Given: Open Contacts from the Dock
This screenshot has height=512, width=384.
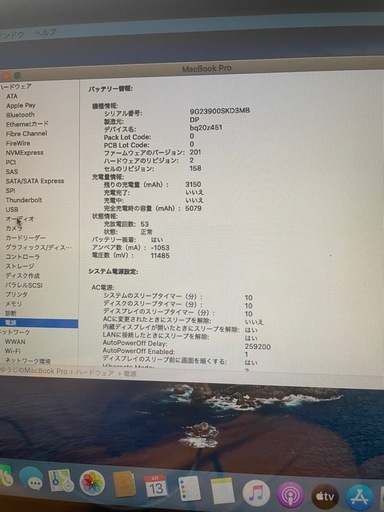Looking at the screenshot, I should click(x=124, y=484).
